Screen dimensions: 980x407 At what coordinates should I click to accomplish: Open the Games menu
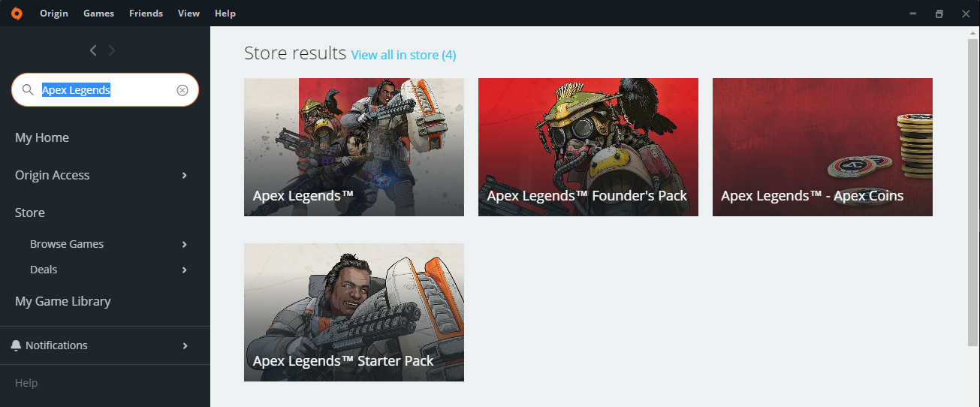[x=99, y=14]
